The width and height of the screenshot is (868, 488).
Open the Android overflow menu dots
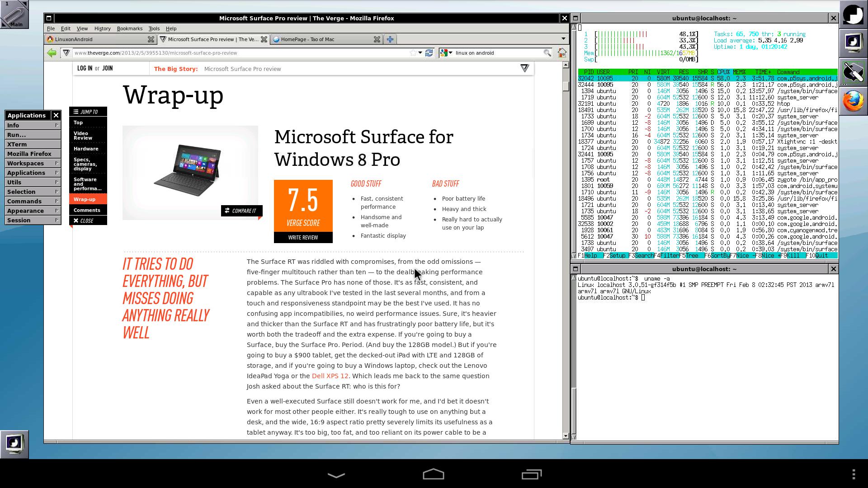click(x=854, y=474)
